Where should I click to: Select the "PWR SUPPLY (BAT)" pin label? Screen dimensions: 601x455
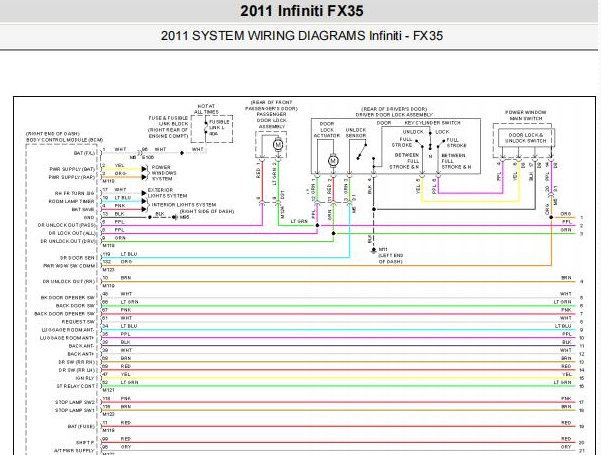tap(72, 169)
